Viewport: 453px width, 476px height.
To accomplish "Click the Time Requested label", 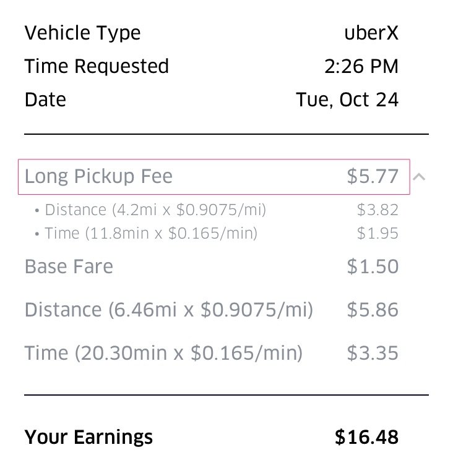I will coord(97,66).
